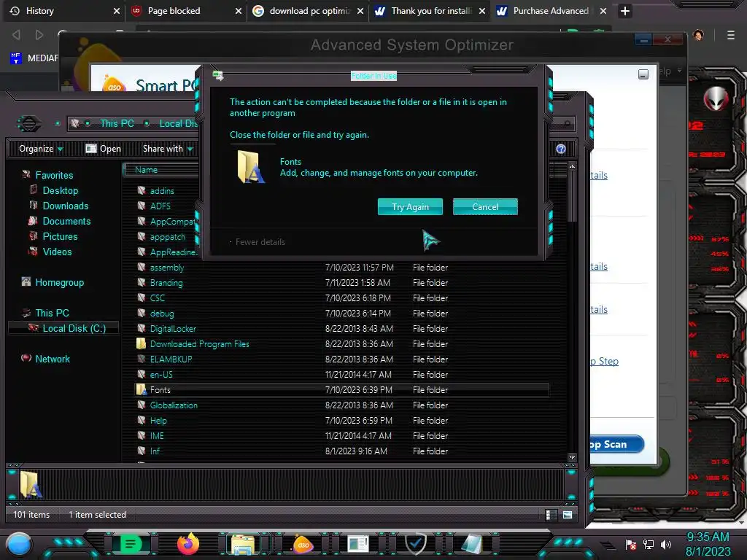Click the ASO optimizer taskbar icon
Image resolution: width=747 pixels, height=560 pixels.
coord(303,544)
